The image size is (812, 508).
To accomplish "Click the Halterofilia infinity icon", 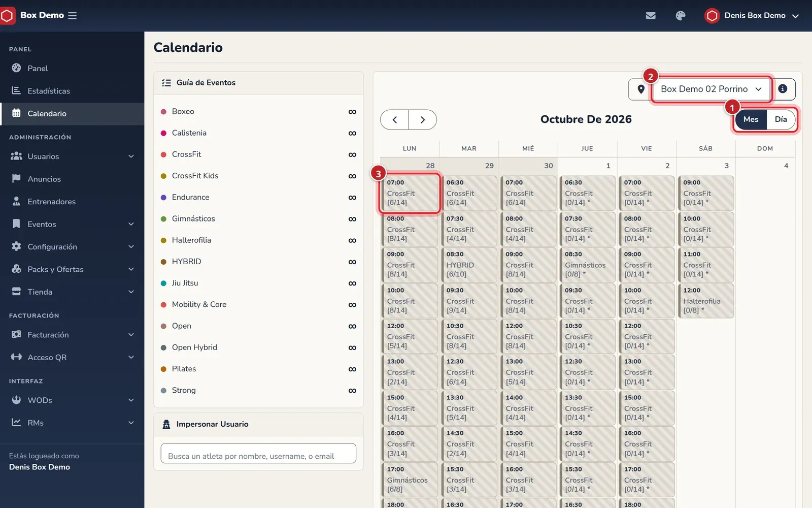I will [x=352, y=240].
